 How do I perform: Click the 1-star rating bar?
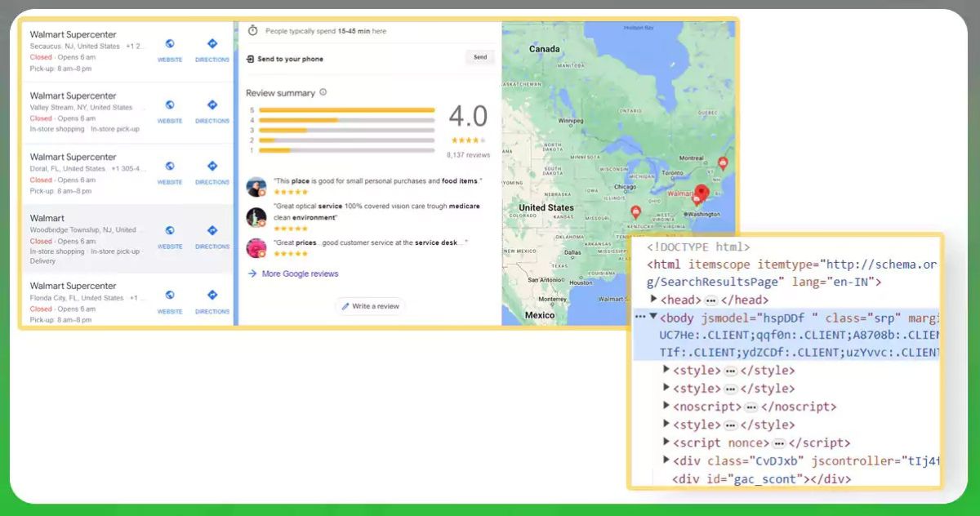click(x=348, y=150)
